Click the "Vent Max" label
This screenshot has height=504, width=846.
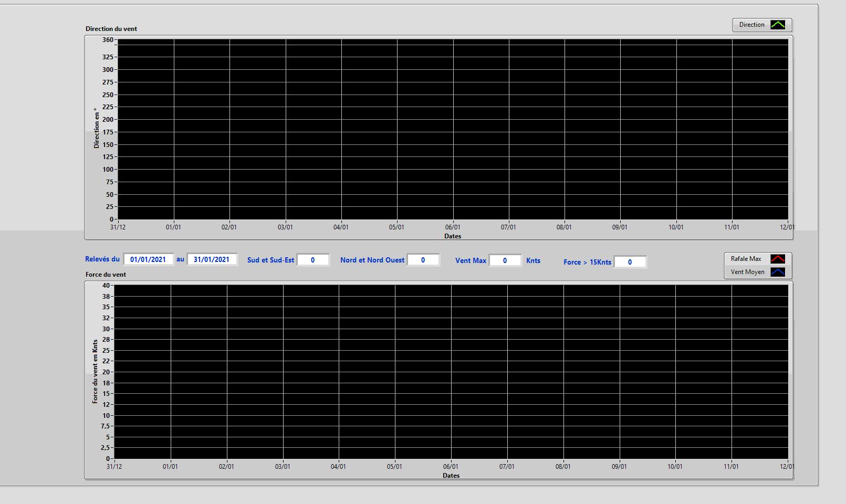pyautogui.click(x=471, y=261)
